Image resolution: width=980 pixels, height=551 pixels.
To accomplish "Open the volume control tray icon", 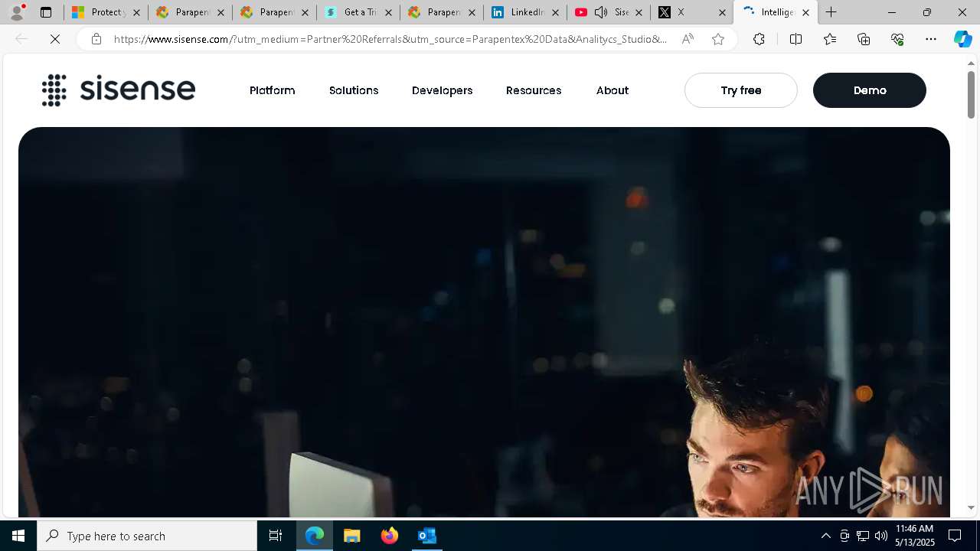I will (x=881, y=536).
